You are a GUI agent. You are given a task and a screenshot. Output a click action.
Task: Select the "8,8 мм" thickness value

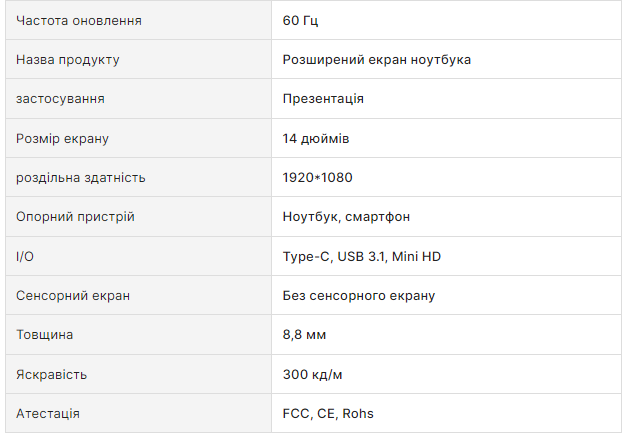coord(304,335)
